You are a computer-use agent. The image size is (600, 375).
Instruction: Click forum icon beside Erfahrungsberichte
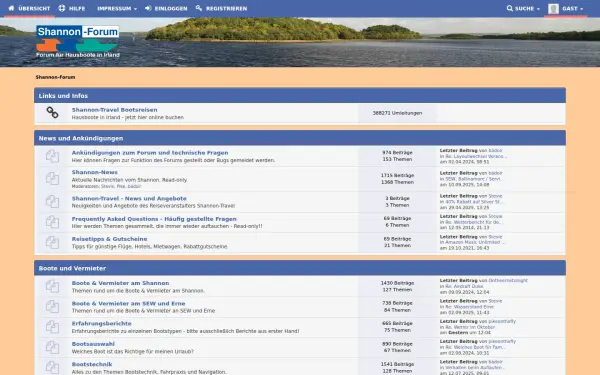(x=52, y=326)
